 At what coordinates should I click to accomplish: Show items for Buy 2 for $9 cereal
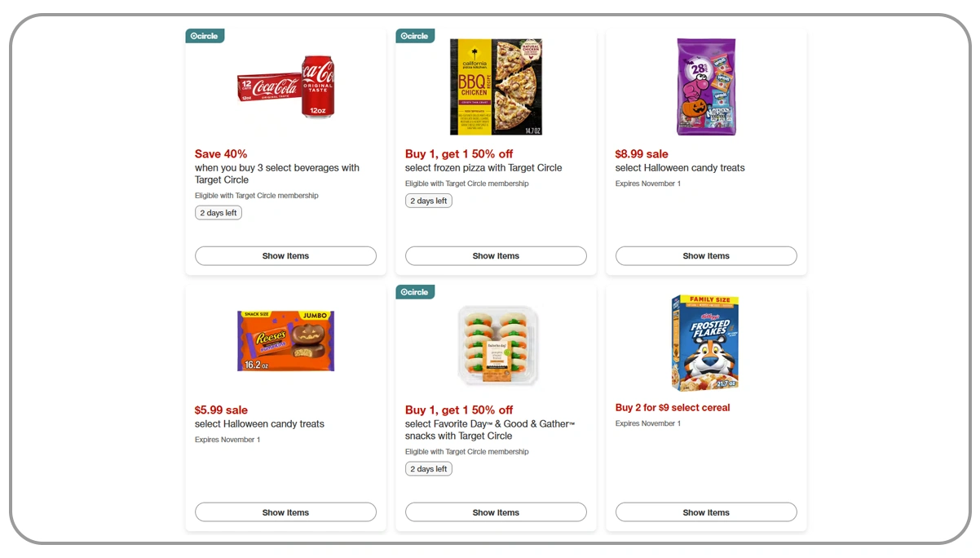coord(706,511)
